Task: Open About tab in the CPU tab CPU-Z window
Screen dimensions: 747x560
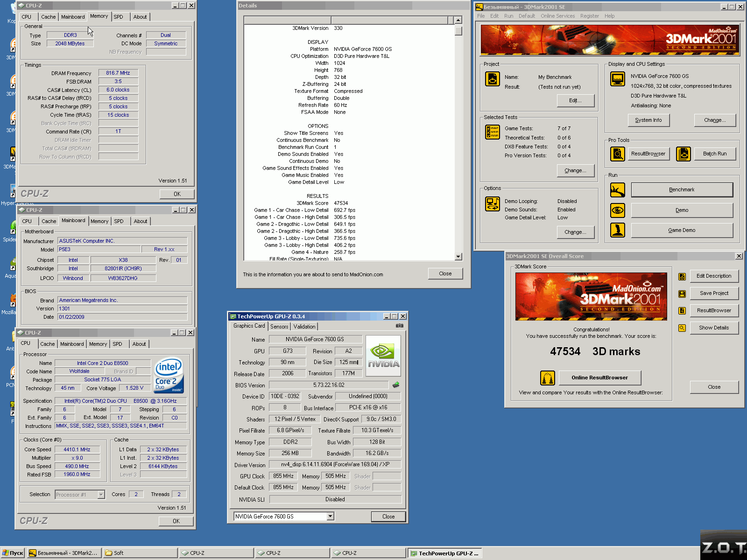Action: click(139, 344)
